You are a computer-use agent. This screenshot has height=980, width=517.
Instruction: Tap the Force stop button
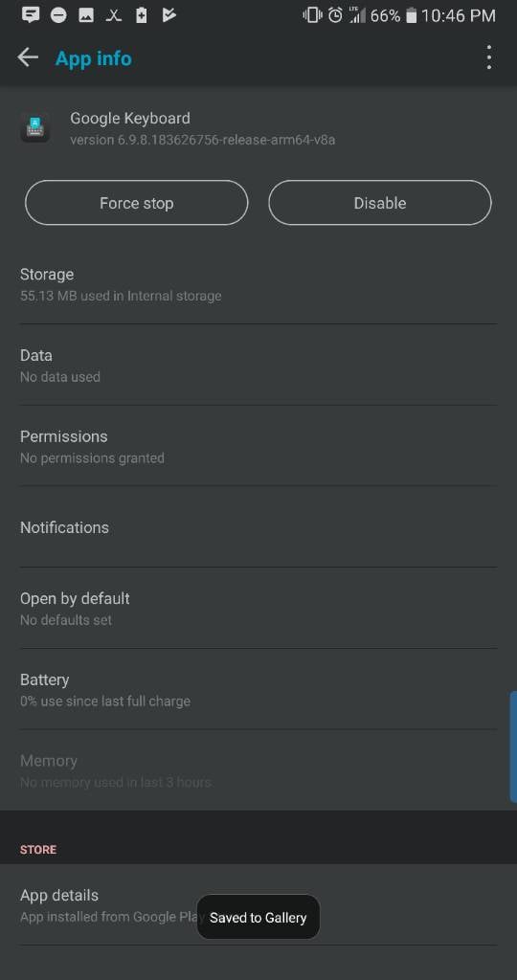pyautogui.click(x=136, y=203)
